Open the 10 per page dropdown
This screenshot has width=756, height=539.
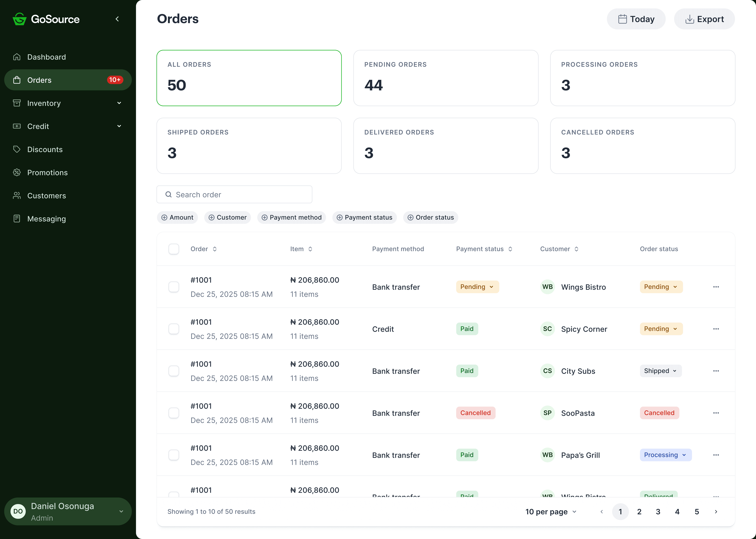click(x=551, y=511)
